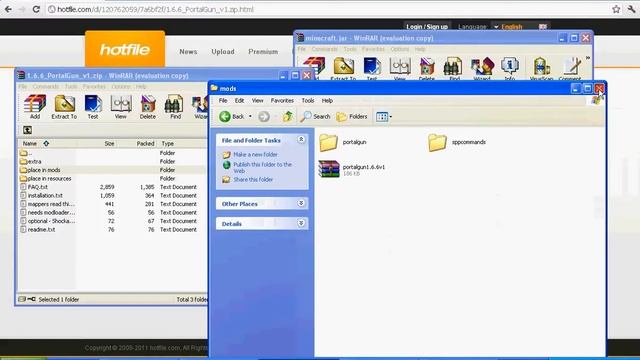This screenshot has height=360, width=640.
Task: Click Make a new folder link
Action: (255, 155)
